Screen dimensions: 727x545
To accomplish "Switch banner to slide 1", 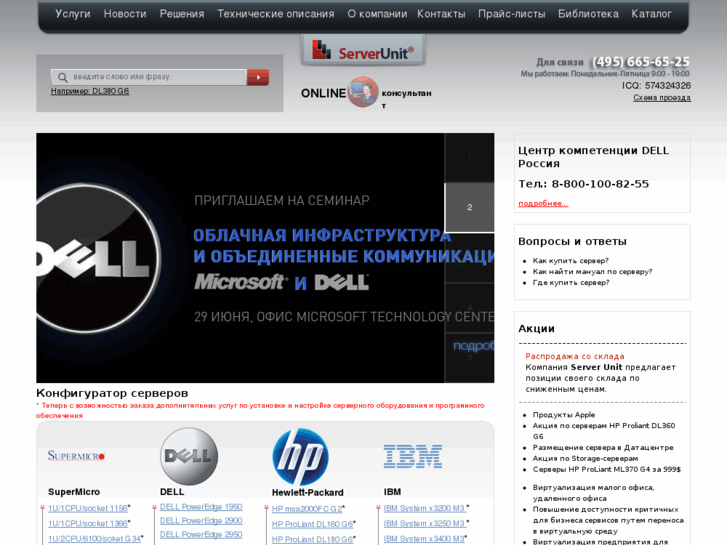I will tap(469, 157).
